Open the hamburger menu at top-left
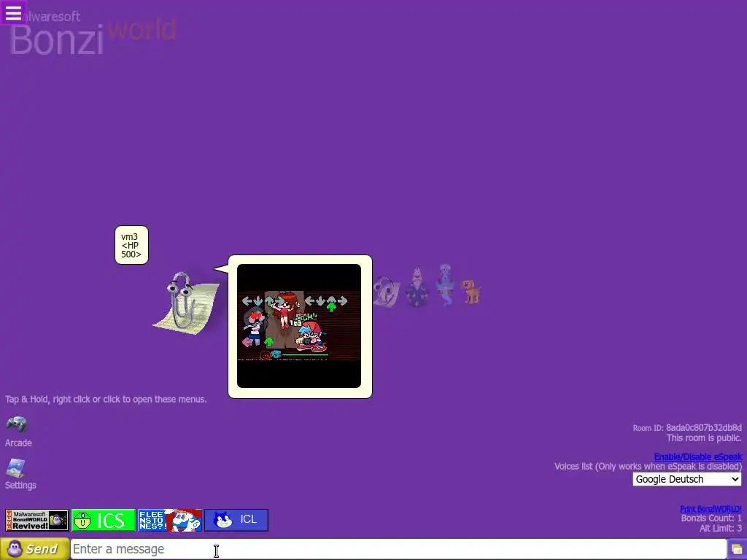 (13, 13)
